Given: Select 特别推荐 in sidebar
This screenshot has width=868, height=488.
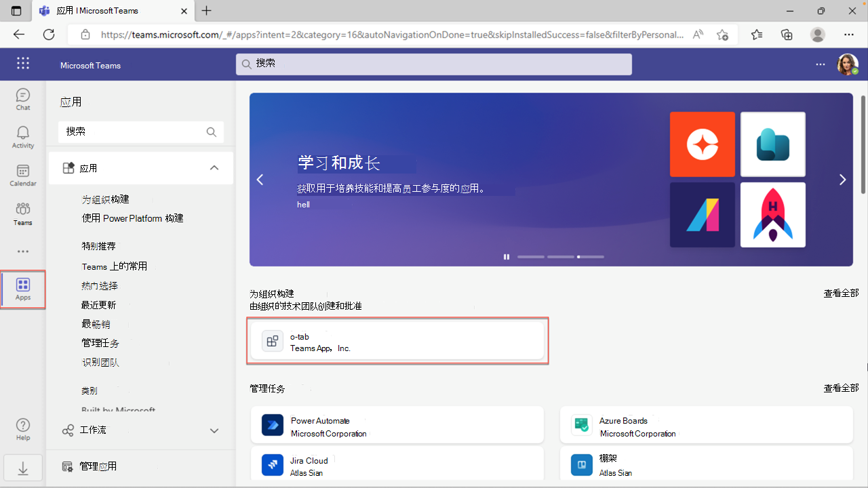Looking at the screenshot, I should coord(99,246).
